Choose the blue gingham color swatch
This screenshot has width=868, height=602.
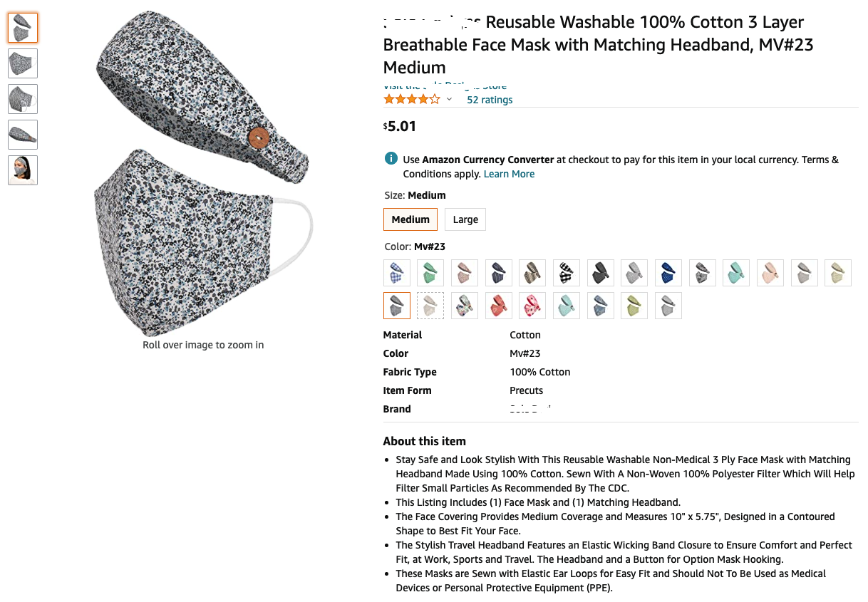click(x=397, y=273)
